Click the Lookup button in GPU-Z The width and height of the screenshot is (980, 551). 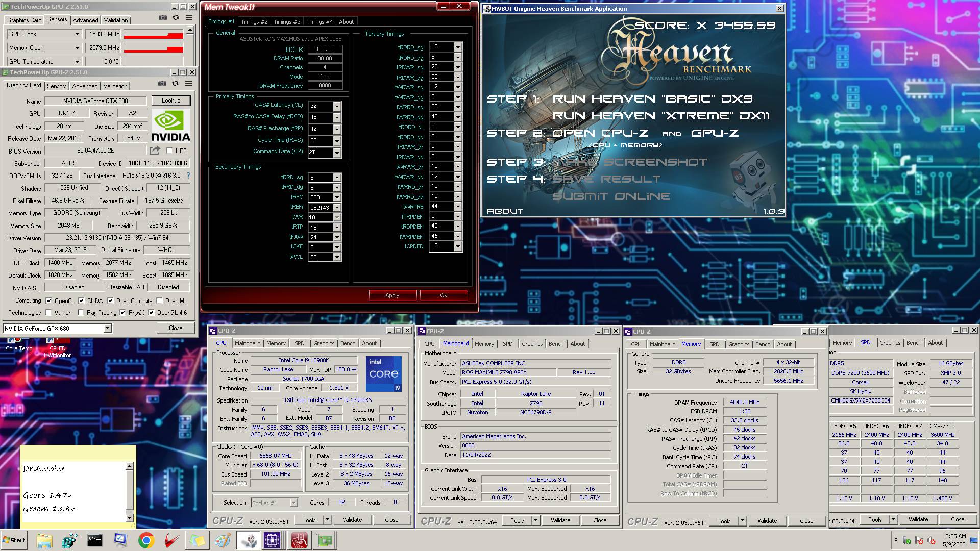(x=171, y=101)
